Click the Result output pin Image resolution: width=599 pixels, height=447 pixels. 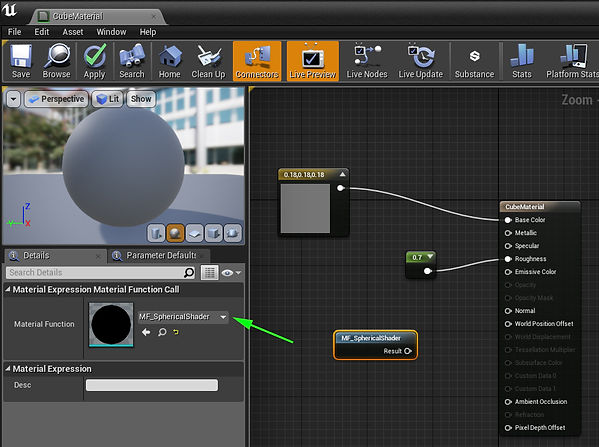pos(408,351)
